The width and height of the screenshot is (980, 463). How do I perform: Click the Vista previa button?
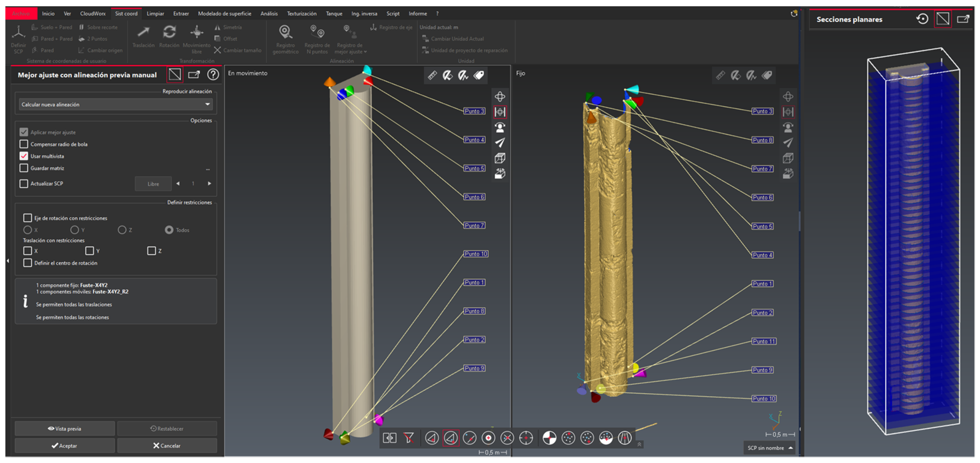pos(65,428)
